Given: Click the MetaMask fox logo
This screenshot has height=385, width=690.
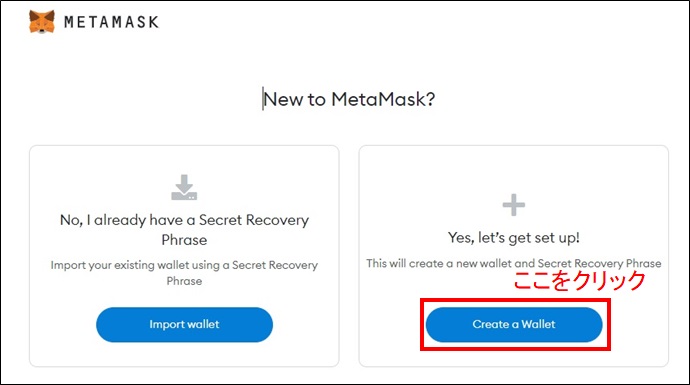Looking at the screenshot, I should [x=42, y=21].
